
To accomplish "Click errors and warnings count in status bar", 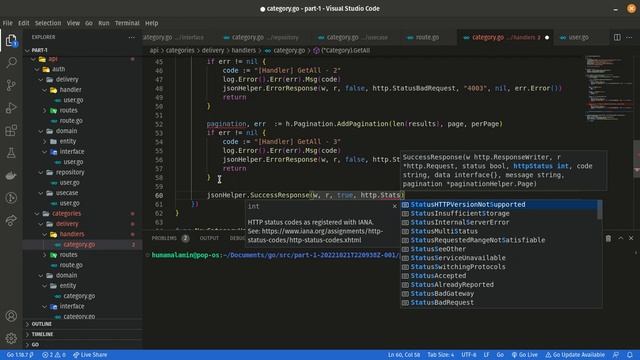I will 54,355.
